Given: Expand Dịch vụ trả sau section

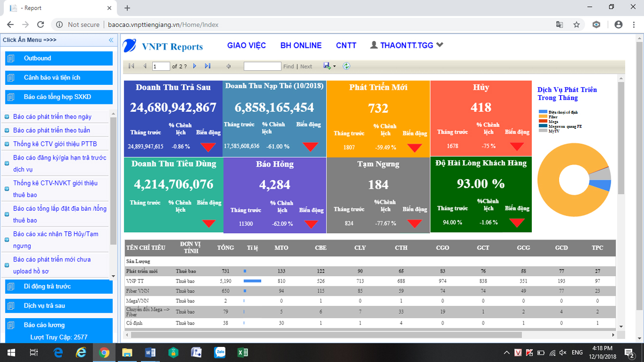Looking at the screenshot, I should (x=59, y=306).
